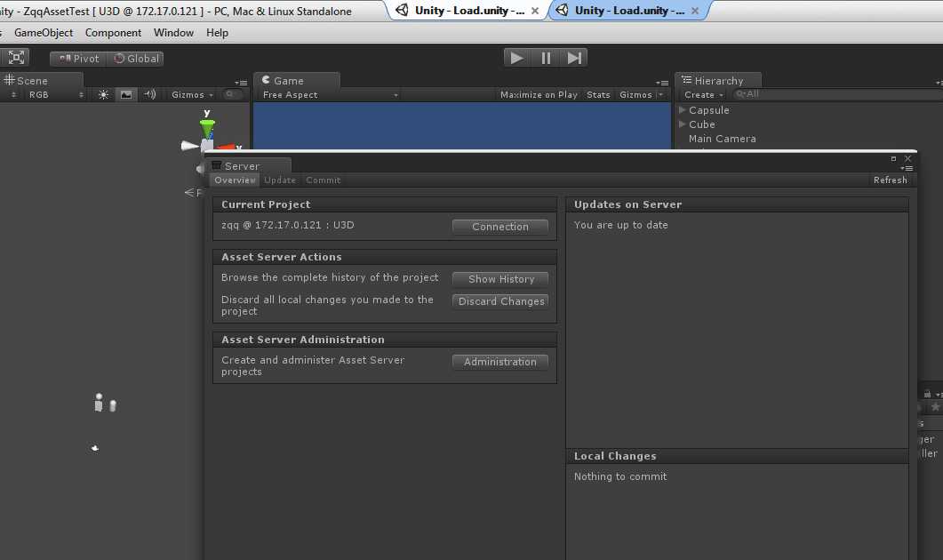Screen dimensions: 943x560
Task: Click 'You are up to date' text
Action: click(620, 225)
